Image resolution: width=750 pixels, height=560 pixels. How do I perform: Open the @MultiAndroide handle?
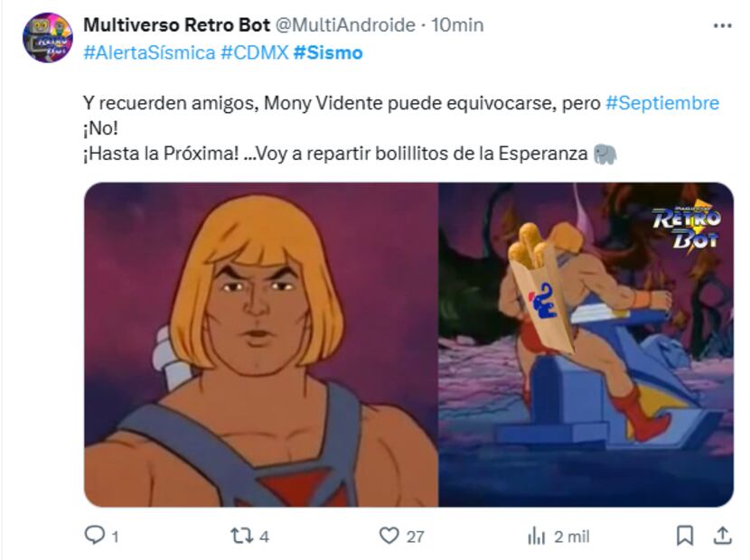click(x=345, y=25)
